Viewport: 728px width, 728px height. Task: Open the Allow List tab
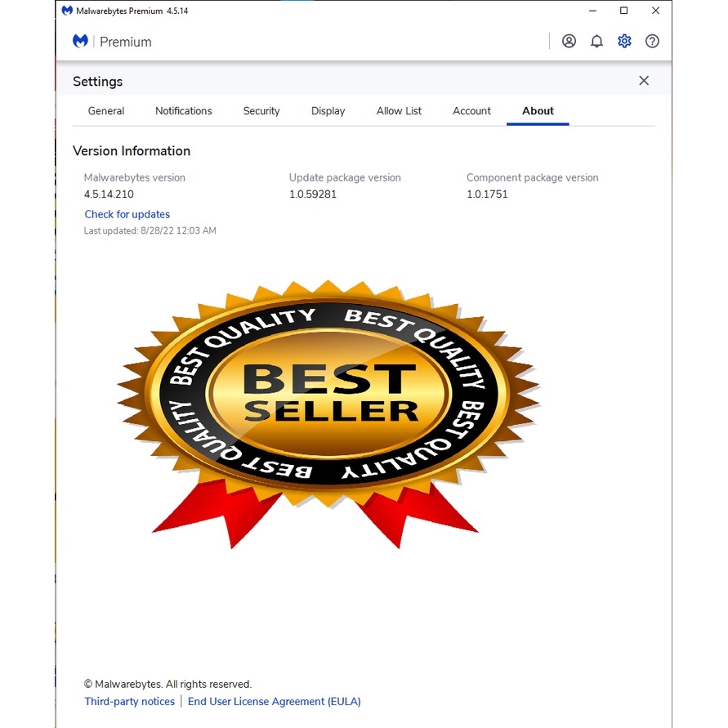click(399, 111)
